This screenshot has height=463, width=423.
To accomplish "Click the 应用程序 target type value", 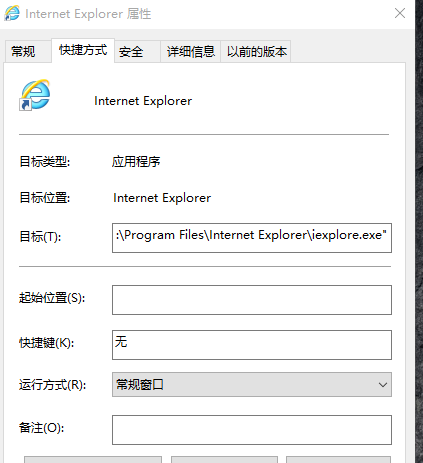I will (x=136, y=162).
